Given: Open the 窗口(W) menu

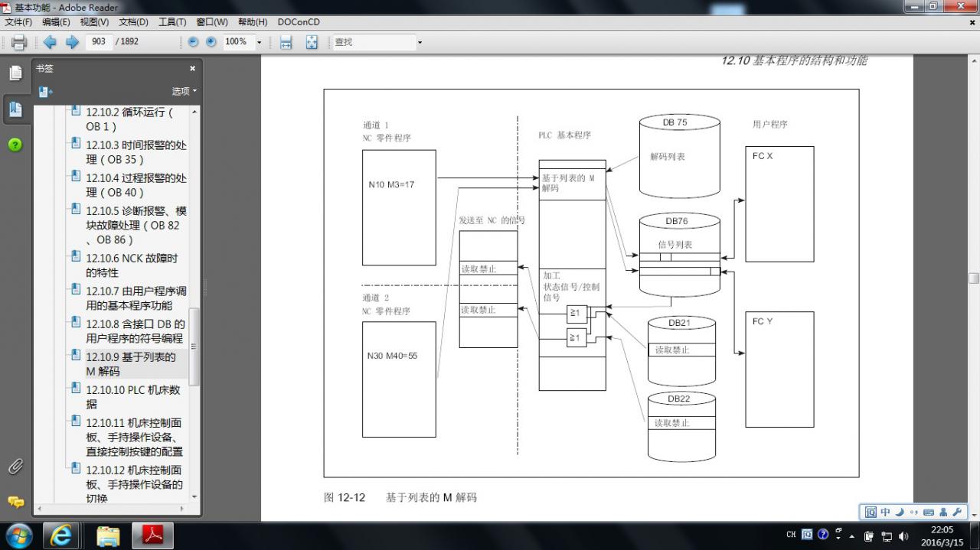Looking at the screenshot, I should tap(212, 22).
